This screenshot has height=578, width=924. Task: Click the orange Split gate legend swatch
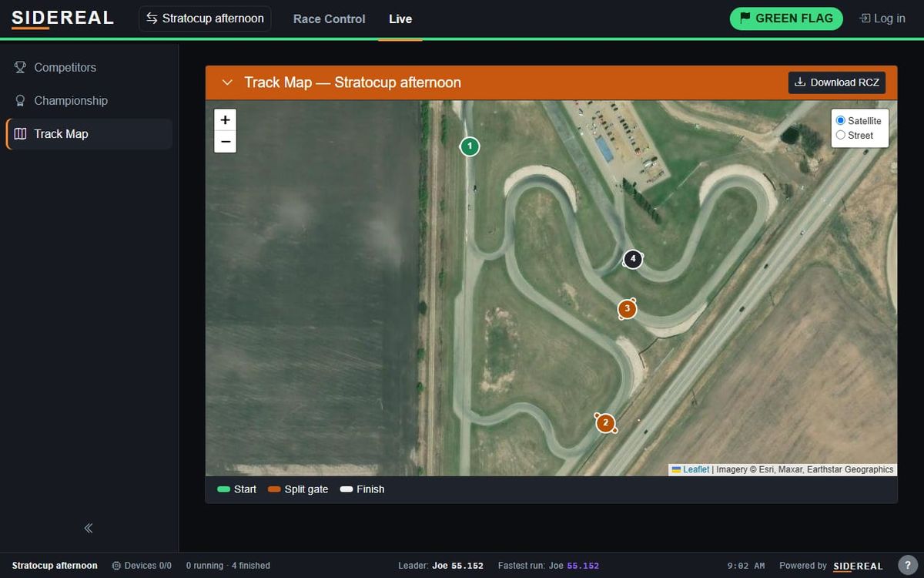click(x=274, y=489)
